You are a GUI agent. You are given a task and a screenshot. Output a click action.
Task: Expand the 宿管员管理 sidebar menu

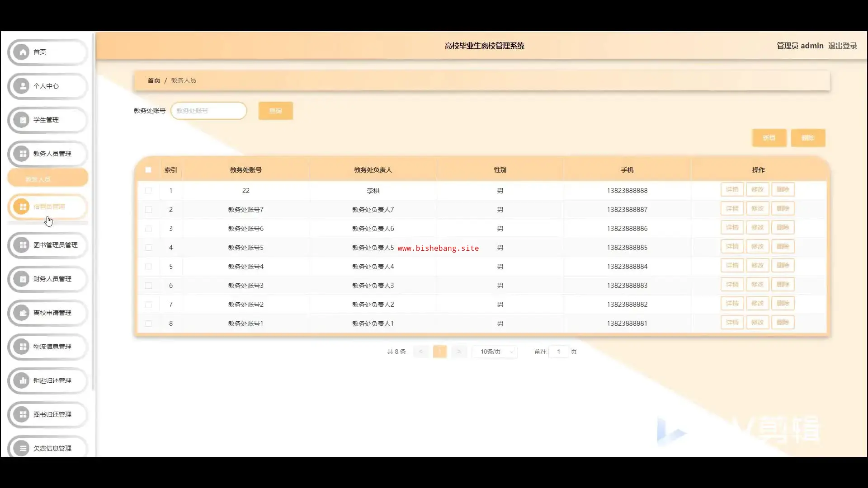(49, 206)
